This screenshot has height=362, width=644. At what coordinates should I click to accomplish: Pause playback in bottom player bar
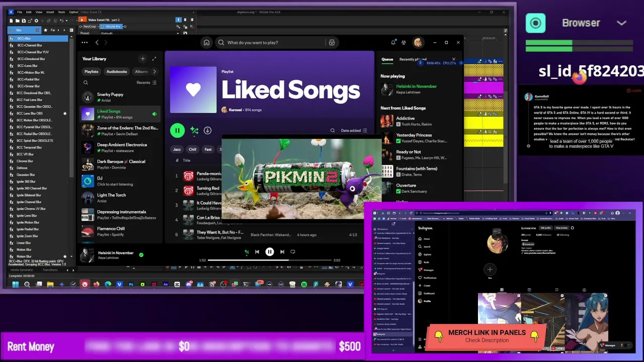[270, 252]
